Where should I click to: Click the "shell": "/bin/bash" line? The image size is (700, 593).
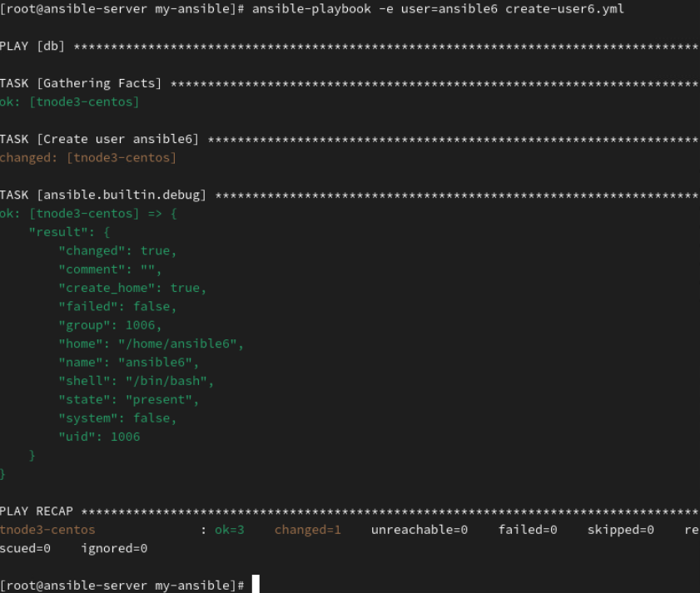137,381
